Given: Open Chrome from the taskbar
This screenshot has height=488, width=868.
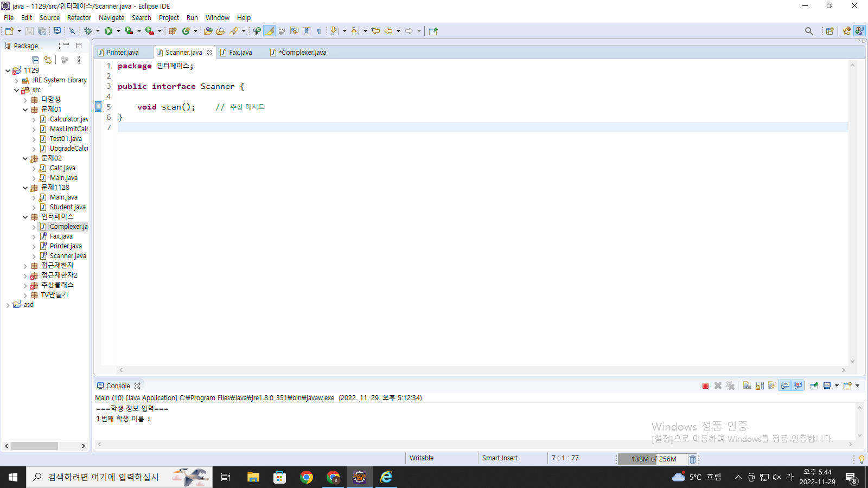Looking at the screenshot, I should pyautogui.click(x=307, y=477).
